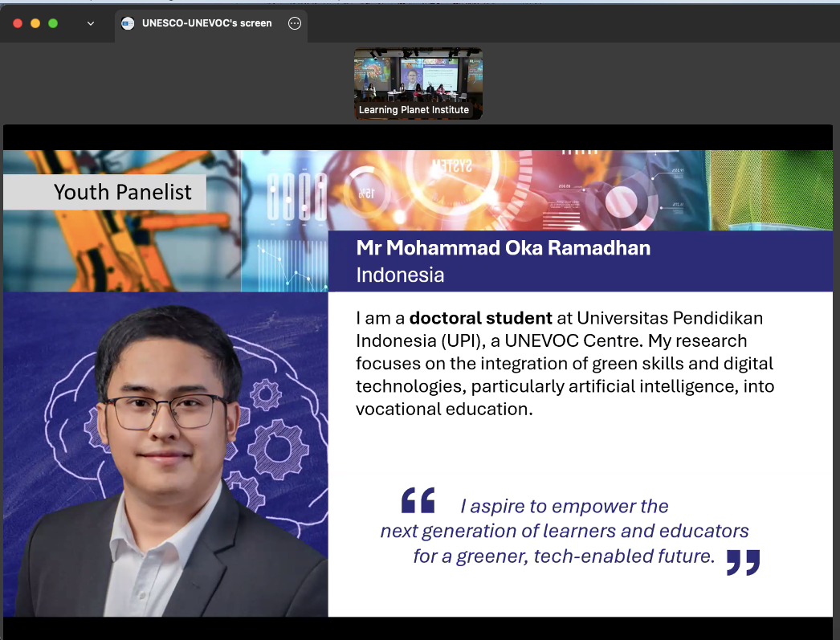The image size is (840, 640).
Task: Enter full screen with green button
Action: coord(53,23)
